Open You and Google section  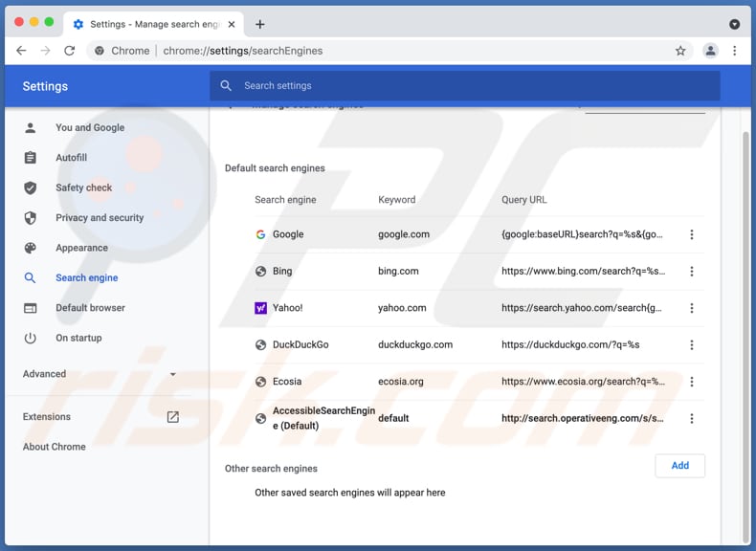90,128
